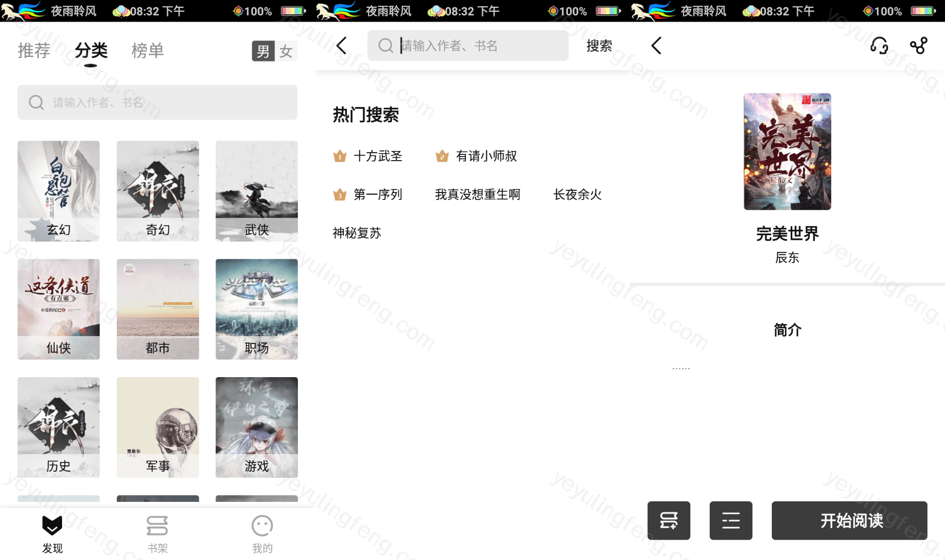Open the 我的 profile smiley icon

(x=262, y=526)
